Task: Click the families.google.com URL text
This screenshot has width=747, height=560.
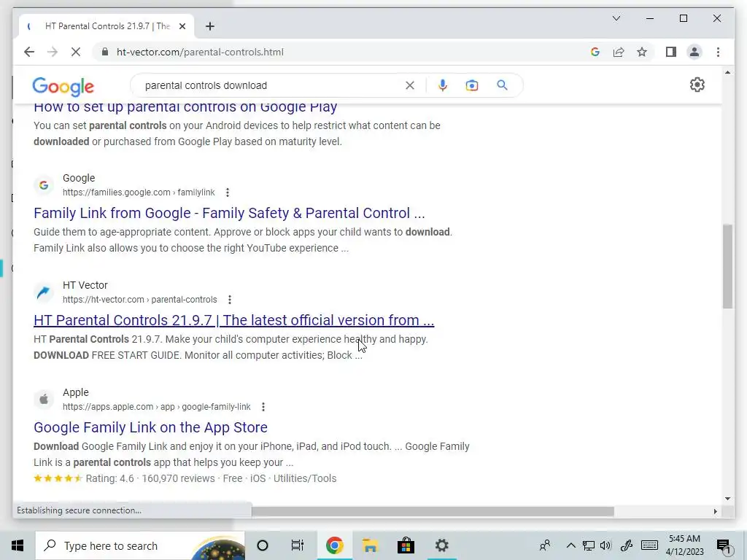Action: (139, 192)
